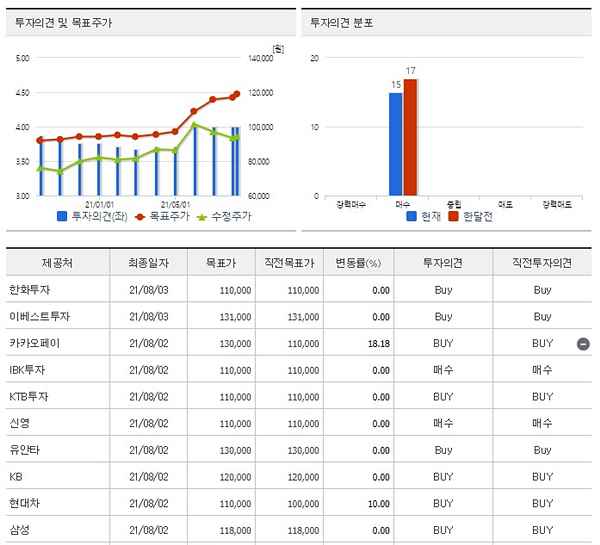Screen dimensions: 600x545
Task: Click the red 목표주가 legend marker
Action: 140,217
